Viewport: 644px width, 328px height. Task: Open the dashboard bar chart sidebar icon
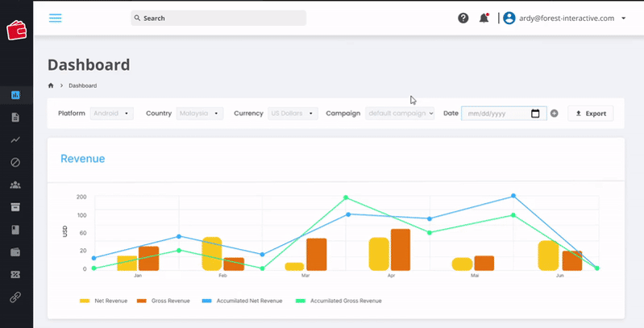[x=15, y=95]
